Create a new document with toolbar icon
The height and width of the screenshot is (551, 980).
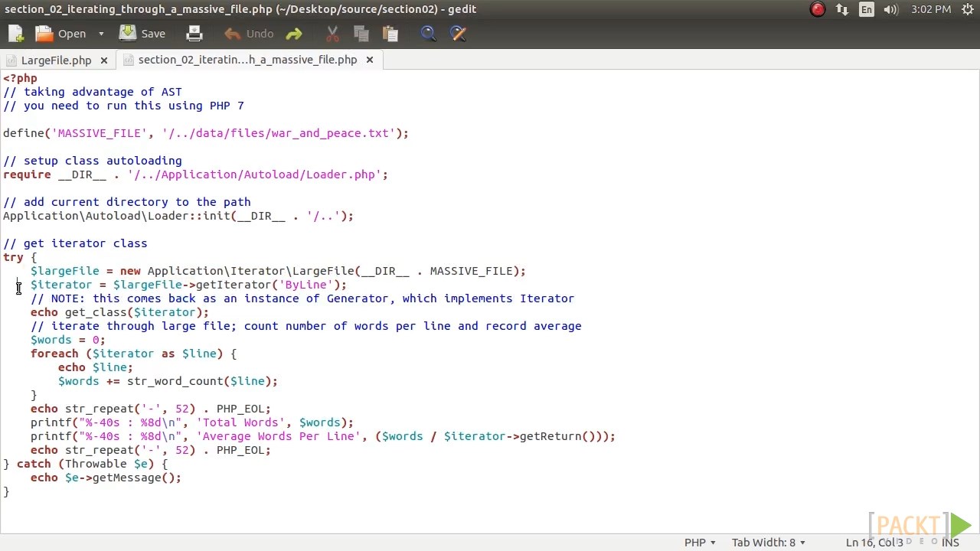[15, 34]
